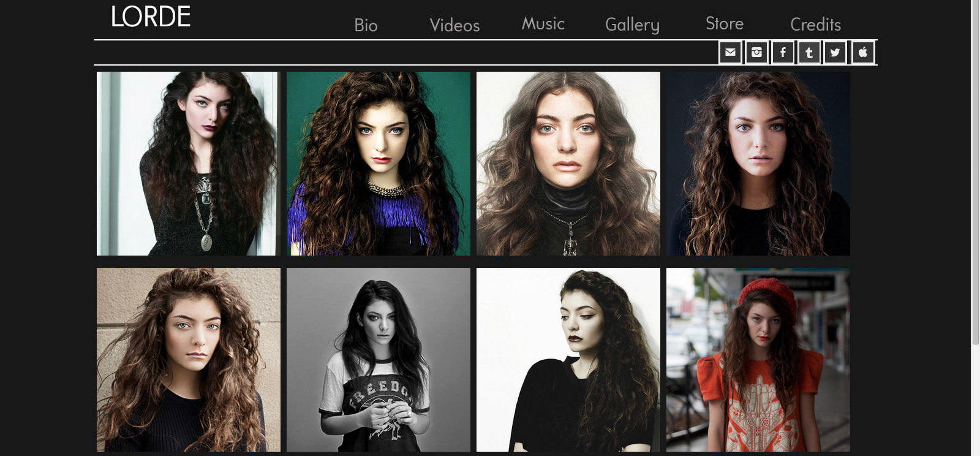Click the email envelope icon
The width and height of the screenshot is (980, 456).
(x=730, y=53)
